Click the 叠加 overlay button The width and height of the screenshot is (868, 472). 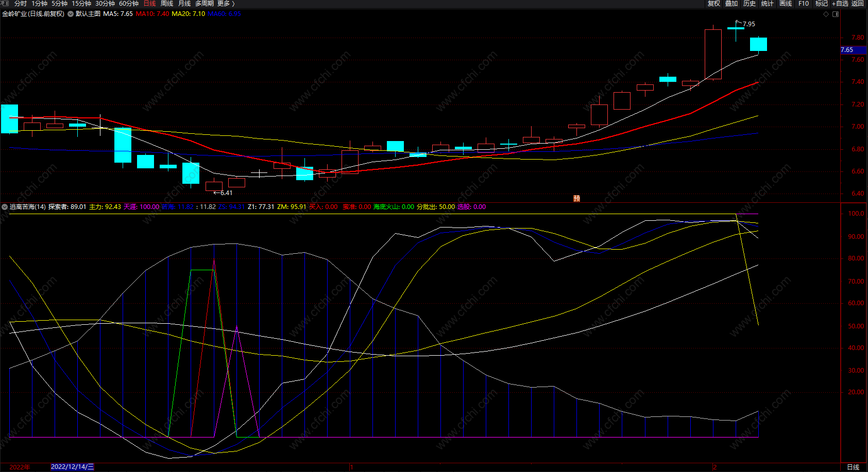coord(731,4)
